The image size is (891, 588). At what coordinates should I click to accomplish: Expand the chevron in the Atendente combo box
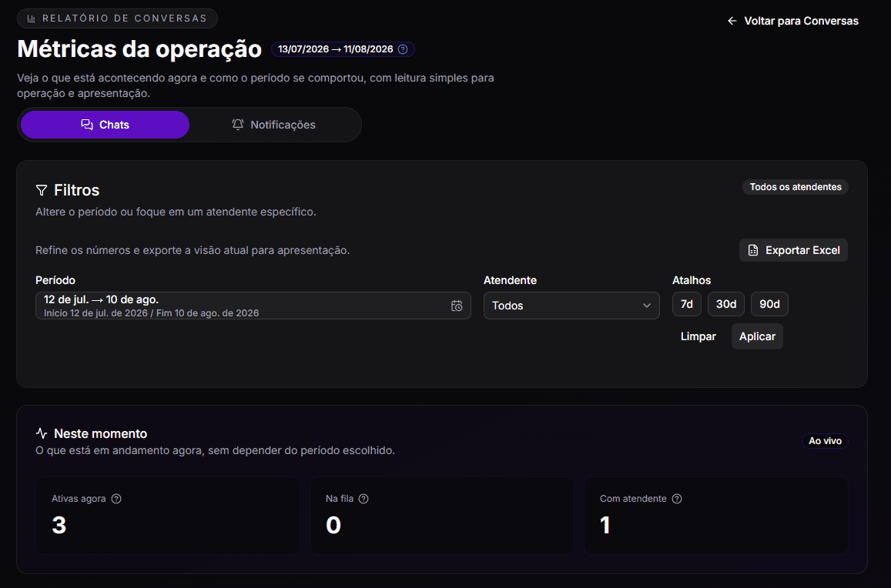point(647,306)
